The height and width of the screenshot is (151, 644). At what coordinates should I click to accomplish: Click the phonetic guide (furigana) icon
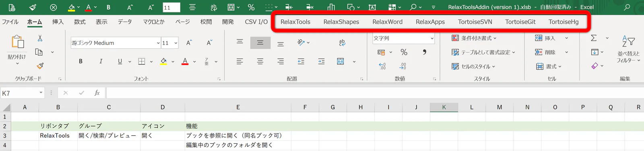coord(206,61)
